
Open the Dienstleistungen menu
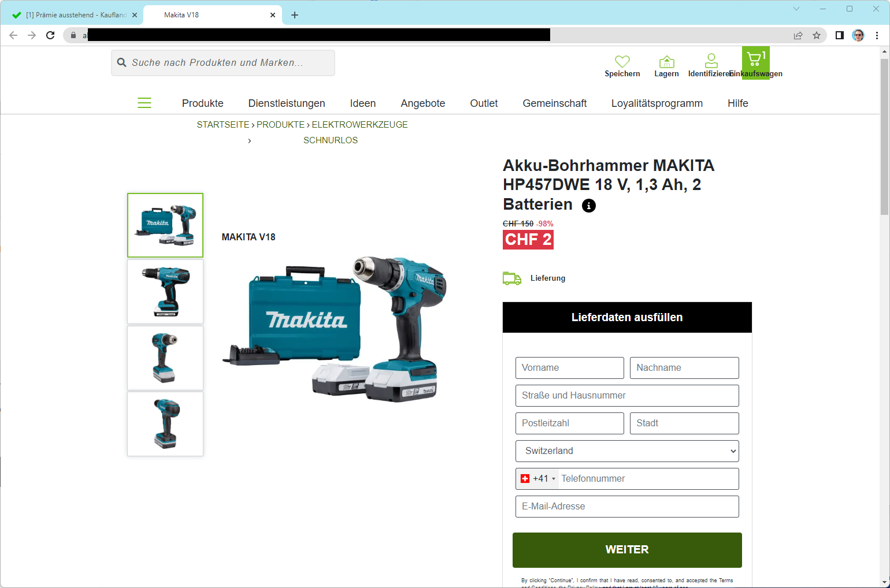[x=287, y=103]
